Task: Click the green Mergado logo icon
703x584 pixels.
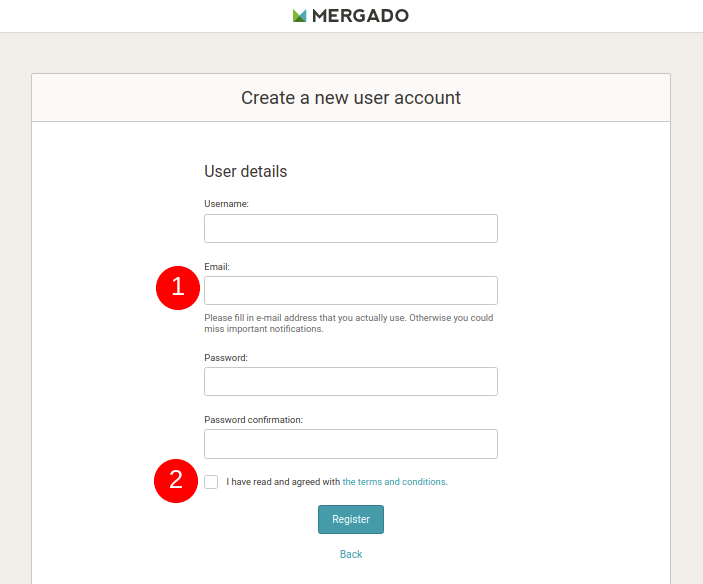Action: (299, 16)
